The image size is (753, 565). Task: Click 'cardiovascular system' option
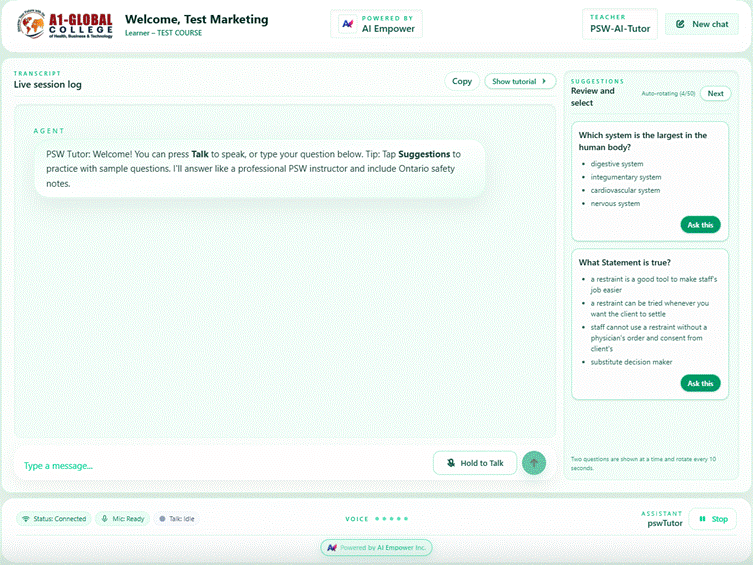pyautogui.click(x=625, y=190)
